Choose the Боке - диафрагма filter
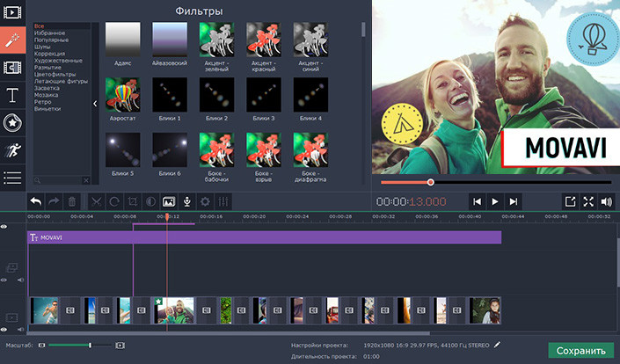This screenshot has height=364, width=620. coord(310,150)
